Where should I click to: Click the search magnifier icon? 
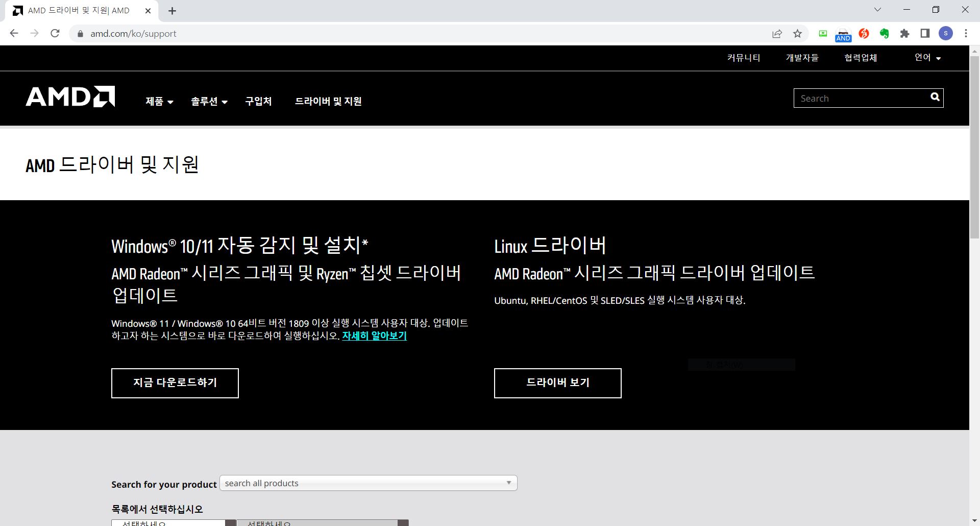(935, 97)
